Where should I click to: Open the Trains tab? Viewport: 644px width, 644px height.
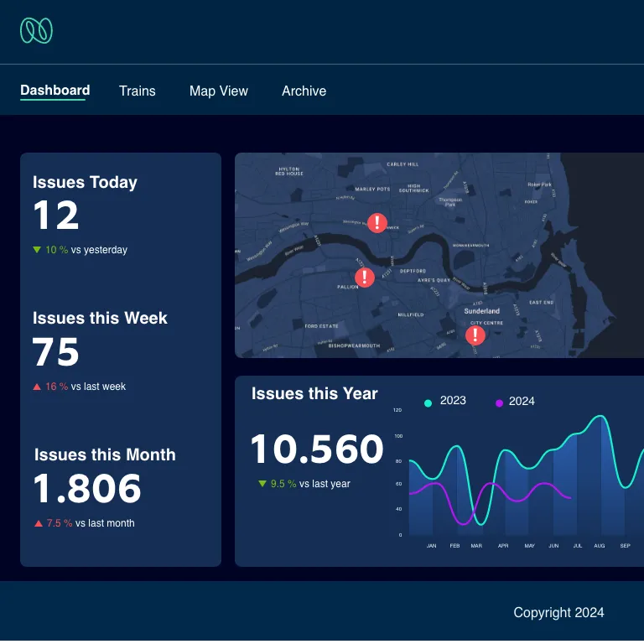tap(138, 91)
